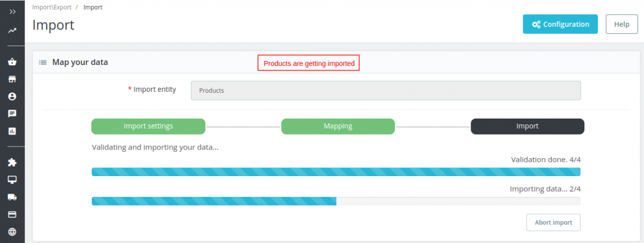Open Orders via the basket icon

[x=12, y=62]
